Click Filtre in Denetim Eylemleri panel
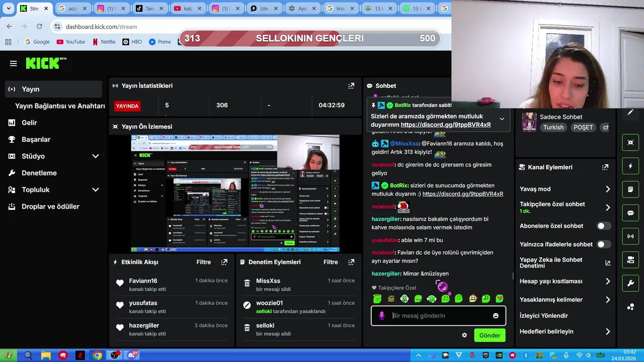Screen dimensions: 644x362 point(331,262)
